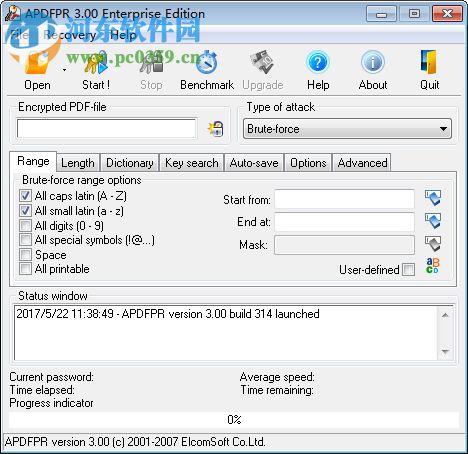
Task: Switch to the Key search tab
Action: click(192, 163)
